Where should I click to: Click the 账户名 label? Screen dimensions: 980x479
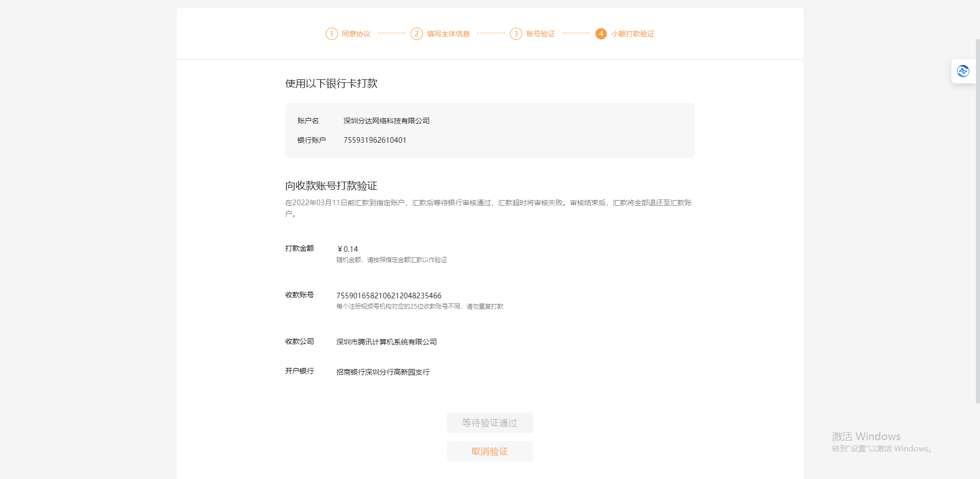click(308, 121)
